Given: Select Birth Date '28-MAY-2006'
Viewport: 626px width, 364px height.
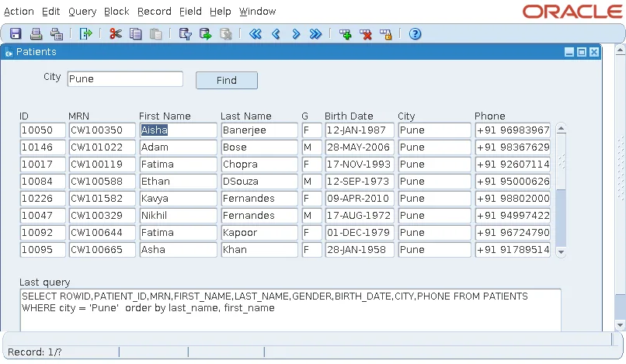Looking at the screenshot, I should point(360,147).
